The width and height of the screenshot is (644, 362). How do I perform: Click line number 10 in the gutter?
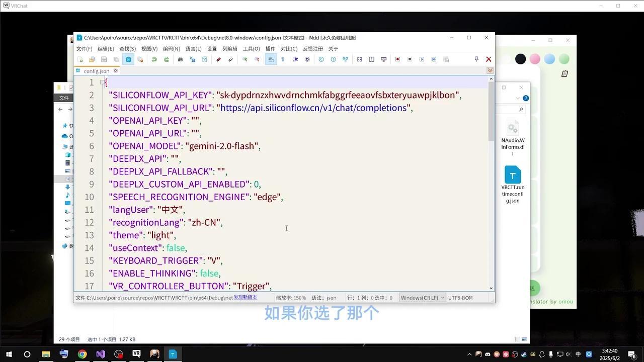tap(89, 197)
